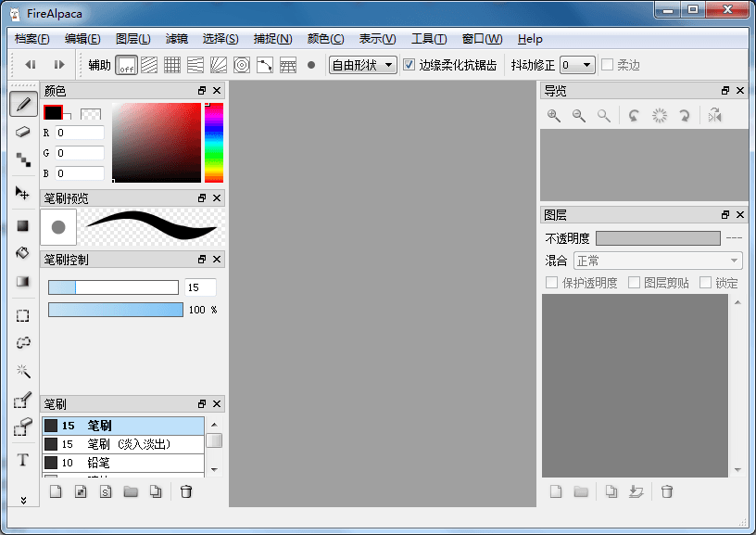The width and height of the screenshot is (756, 535).
Task: Turn snap Off button
Action: click(x=126, y=65)
